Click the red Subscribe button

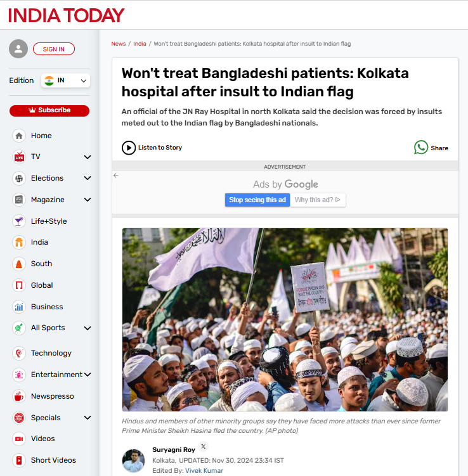click(49, 110)
